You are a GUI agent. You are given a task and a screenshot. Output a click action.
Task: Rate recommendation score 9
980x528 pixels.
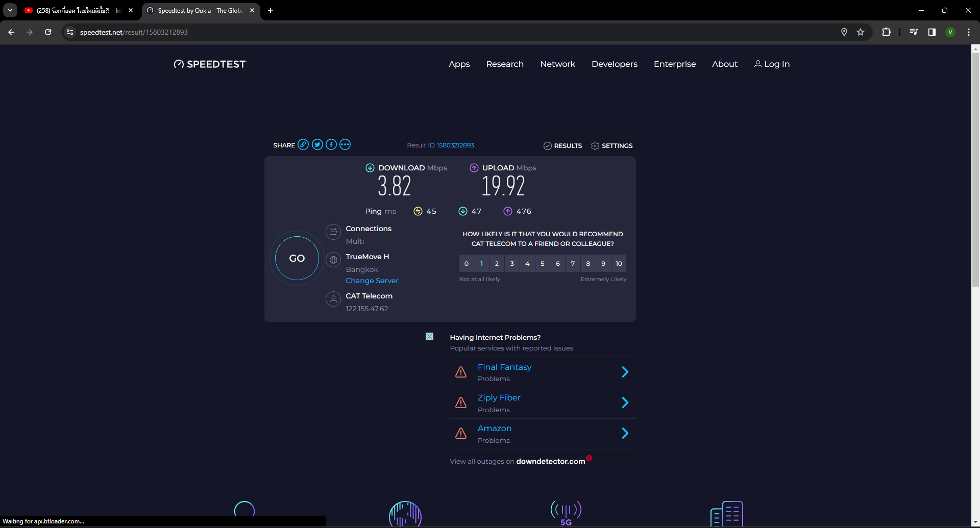pyautogui.click(x=603, y=264)
